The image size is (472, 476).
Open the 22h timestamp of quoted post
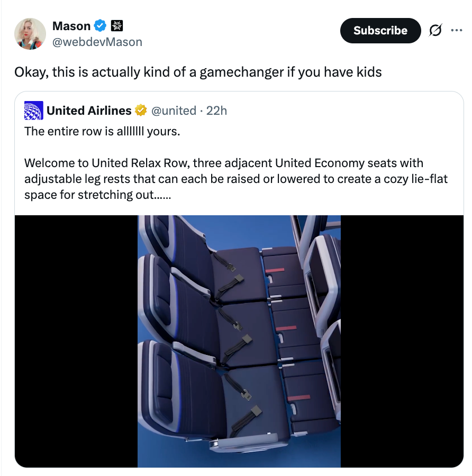point(216,111)
